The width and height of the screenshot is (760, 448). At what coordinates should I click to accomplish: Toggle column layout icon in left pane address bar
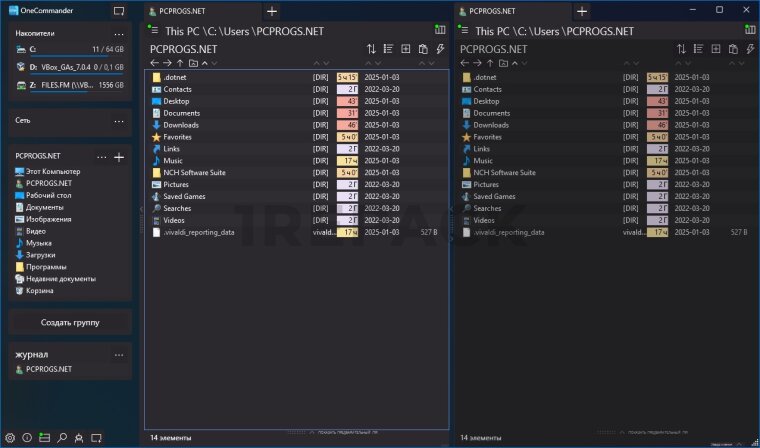(x=441, y=30)
